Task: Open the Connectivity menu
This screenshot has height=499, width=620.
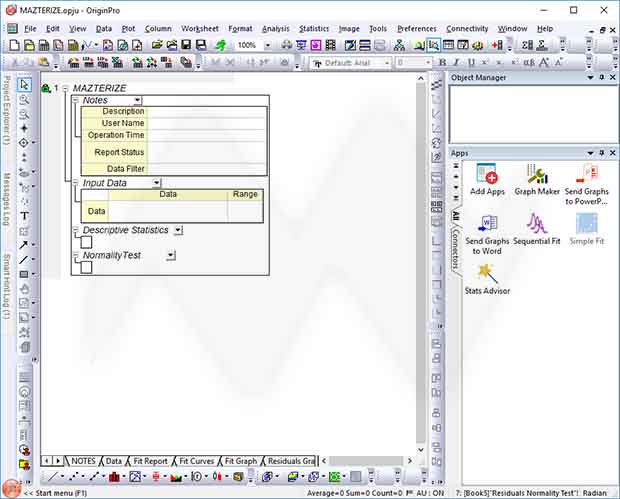Action: 467,28
